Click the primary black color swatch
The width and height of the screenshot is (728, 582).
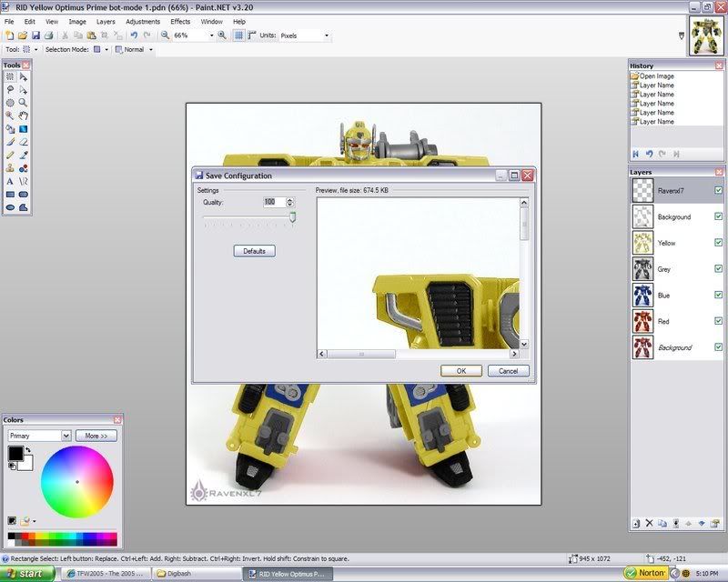tap(15, 454)
